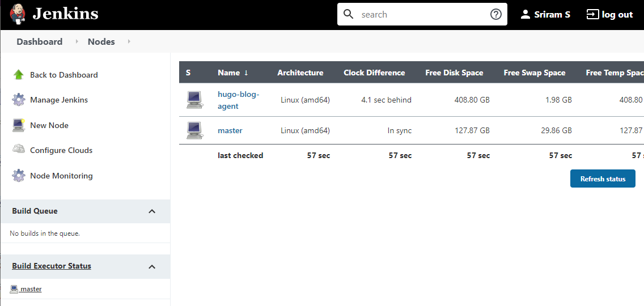Click the hugo-blog-agent computer status icon

click(194, 100)
